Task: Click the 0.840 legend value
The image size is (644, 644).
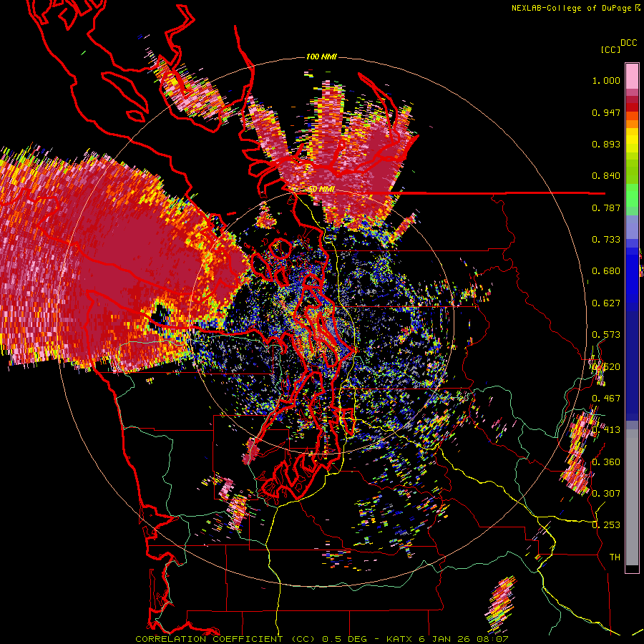Action: click(606, 176)
